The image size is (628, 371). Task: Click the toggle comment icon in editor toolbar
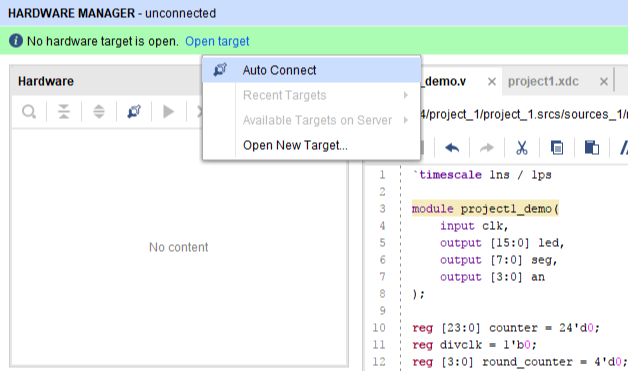coord(624,148)
